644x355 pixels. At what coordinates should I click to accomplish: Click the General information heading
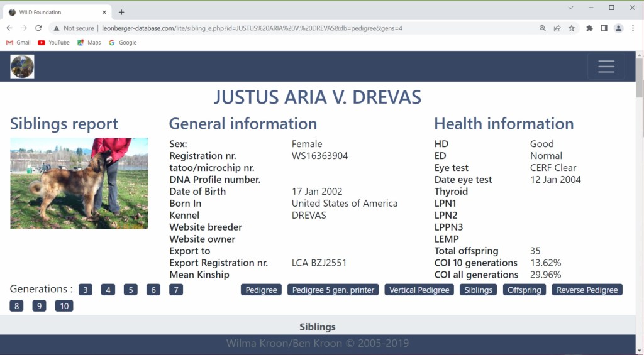click(243, 124)
